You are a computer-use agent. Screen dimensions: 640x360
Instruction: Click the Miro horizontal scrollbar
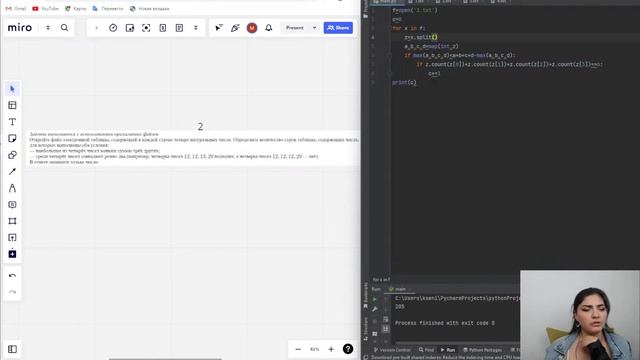pos(165,359)
